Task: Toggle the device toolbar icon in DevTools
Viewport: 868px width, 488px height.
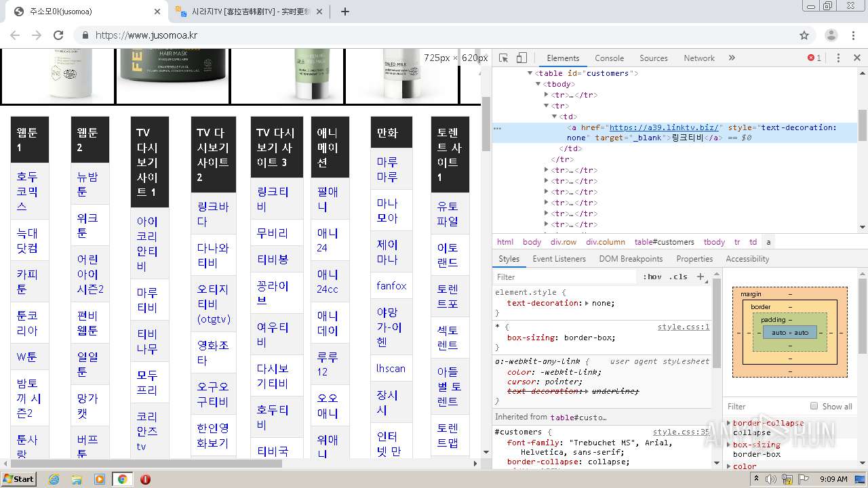Action: click(x=521, y=58)
